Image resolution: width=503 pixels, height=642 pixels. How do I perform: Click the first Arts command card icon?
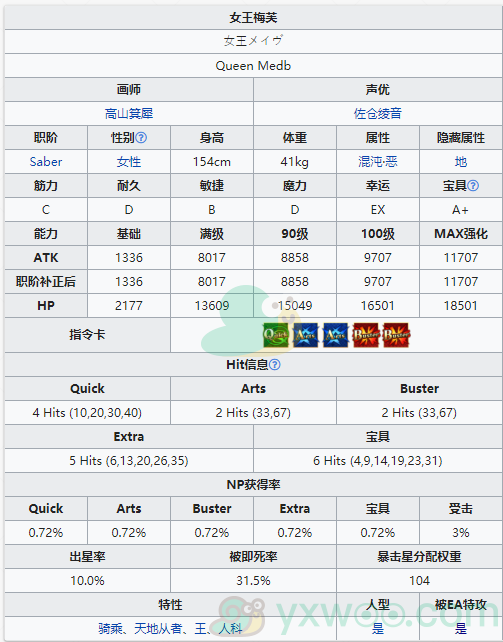pyautogui.click(x=306, y=335)
